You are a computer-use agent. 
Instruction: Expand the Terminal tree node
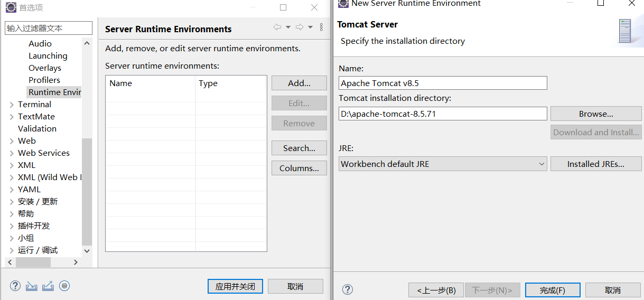[x=12, y=105]
